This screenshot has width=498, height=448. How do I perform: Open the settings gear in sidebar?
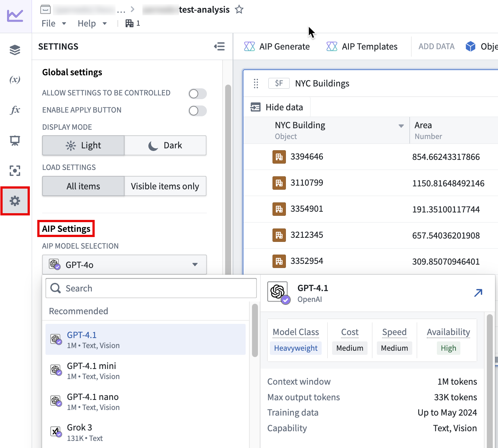15,201
